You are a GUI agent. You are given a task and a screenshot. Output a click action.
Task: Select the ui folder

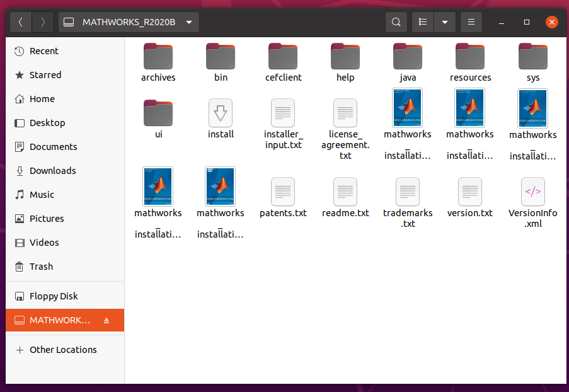(158, 118)
